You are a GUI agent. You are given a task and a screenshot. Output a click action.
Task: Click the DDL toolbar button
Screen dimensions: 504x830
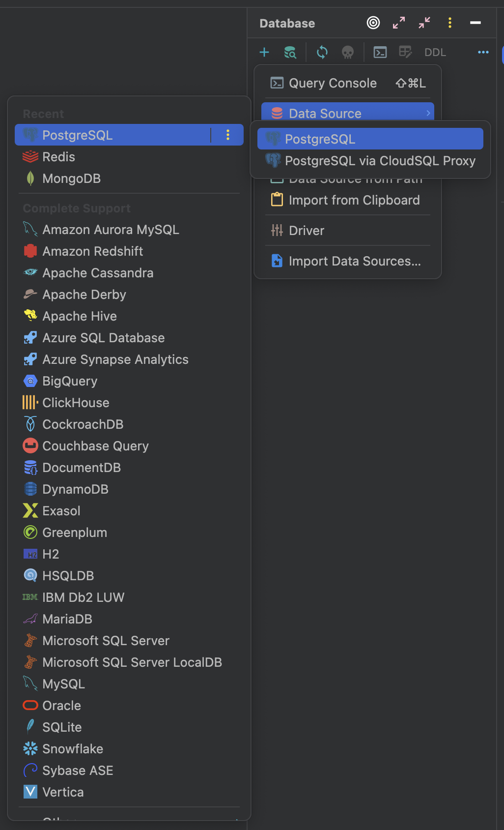click(435, 52)
